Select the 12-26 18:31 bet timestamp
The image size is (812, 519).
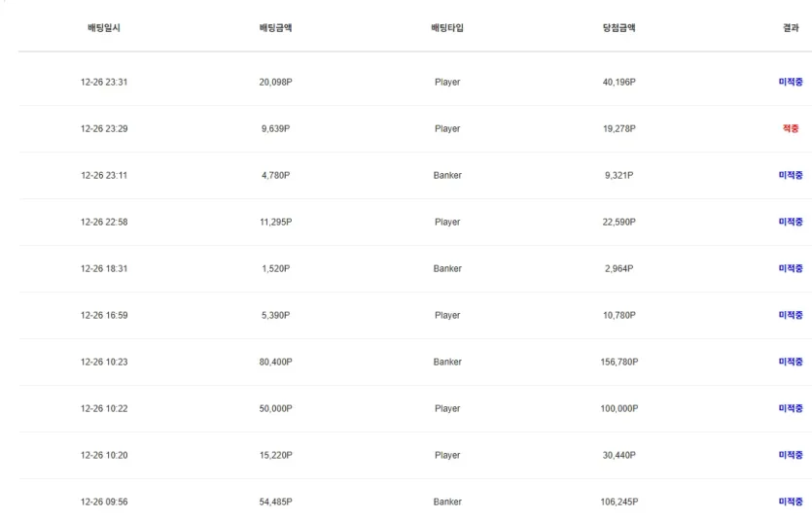click(x=103, y=269)
